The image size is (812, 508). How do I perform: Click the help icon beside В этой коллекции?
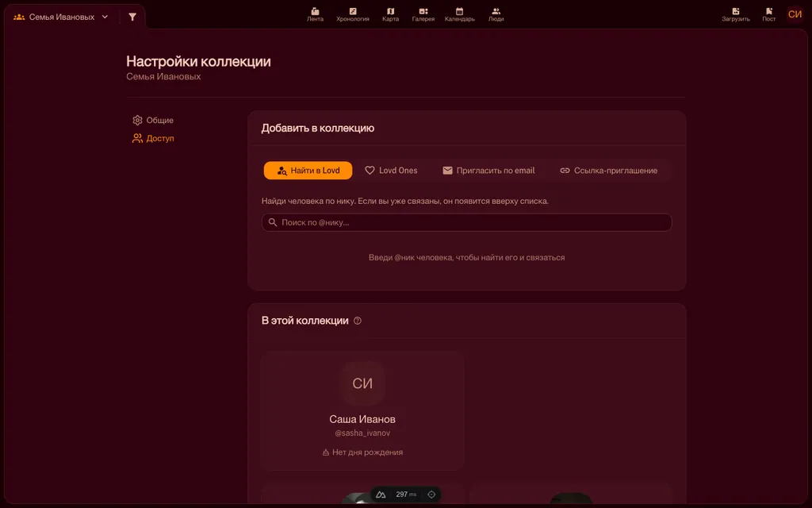[x=358, y=321]
